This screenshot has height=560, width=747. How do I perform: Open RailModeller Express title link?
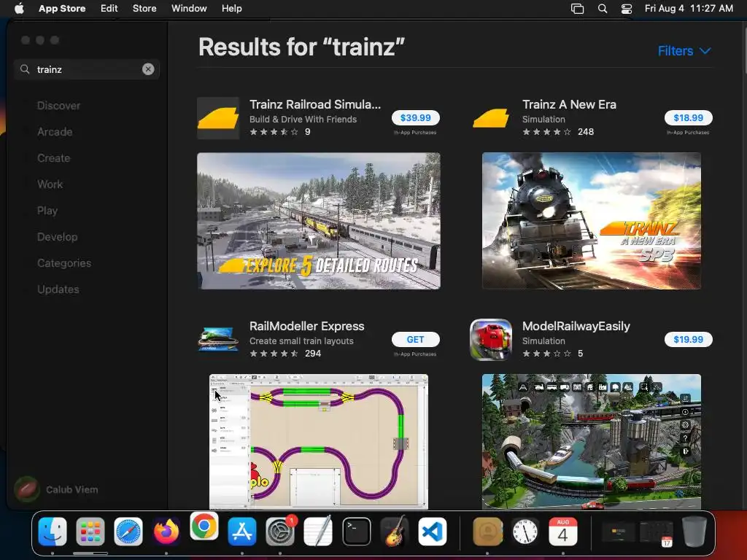306,326
